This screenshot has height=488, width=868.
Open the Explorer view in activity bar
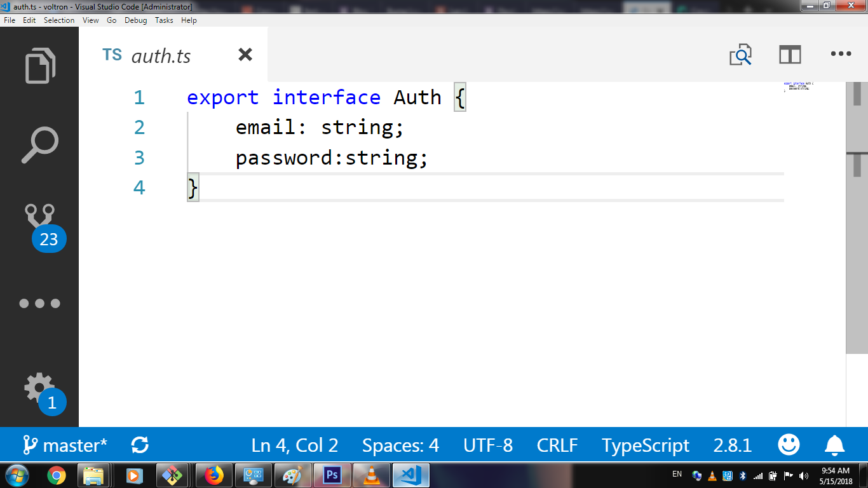pyautogui.click(x=39, y=65)
